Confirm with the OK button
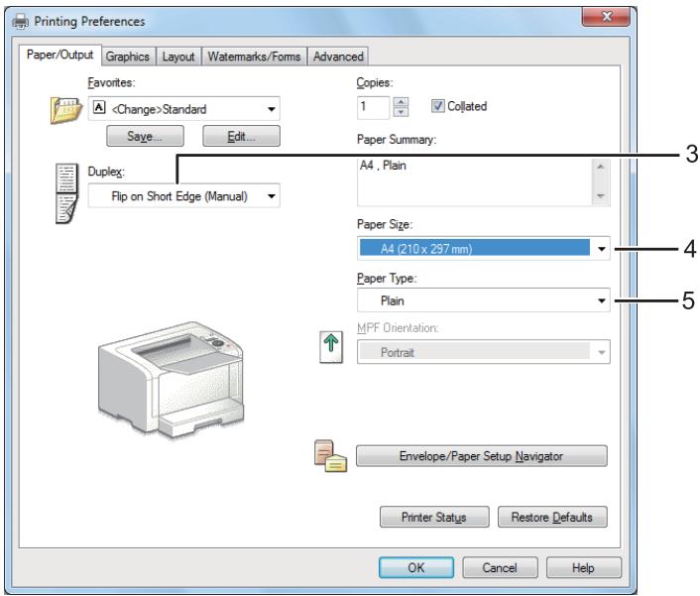The height and width of the screenshot is (596, 700). tap(416, 568)
